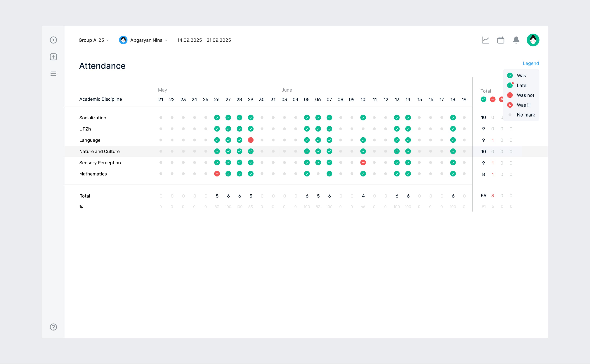
Task: Click the Legend link
Action: pyautogui.click(x=531, y=63)
